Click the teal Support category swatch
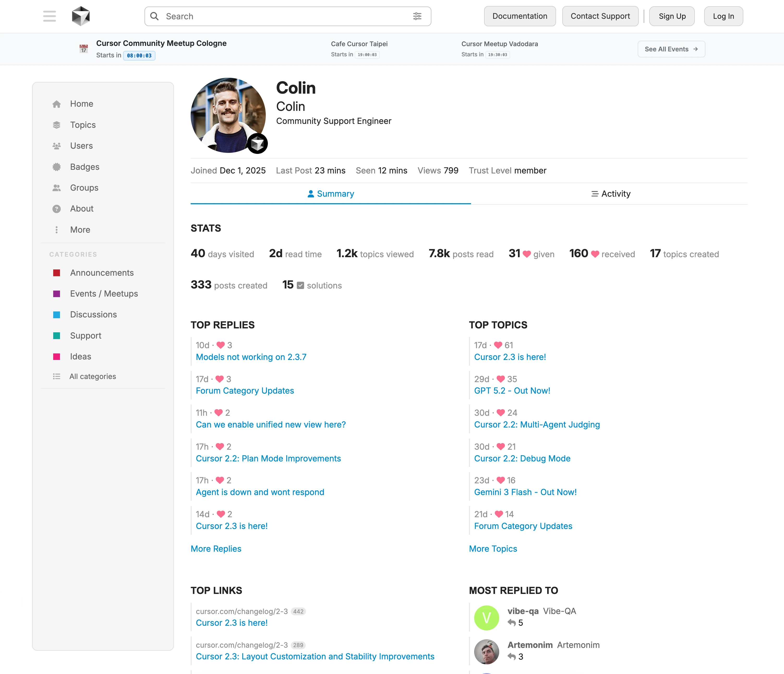Screen dimensions: 784x674 click(x=57, y=336)
